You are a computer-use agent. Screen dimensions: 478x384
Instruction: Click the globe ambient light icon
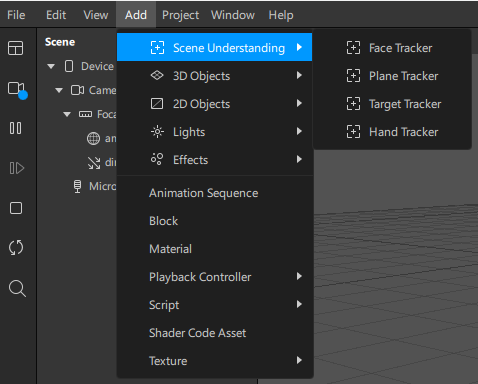(x=93, y=138)
